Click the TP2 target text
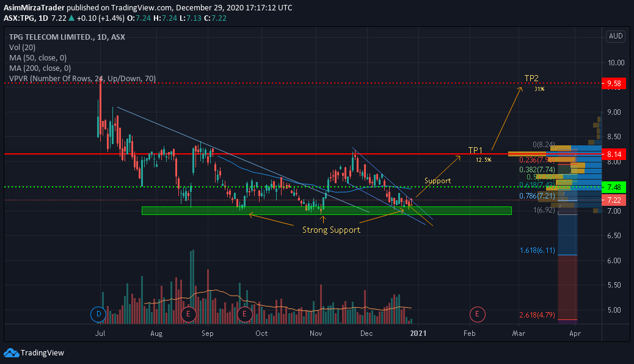 pyautogui.click(x=531, y=78)
